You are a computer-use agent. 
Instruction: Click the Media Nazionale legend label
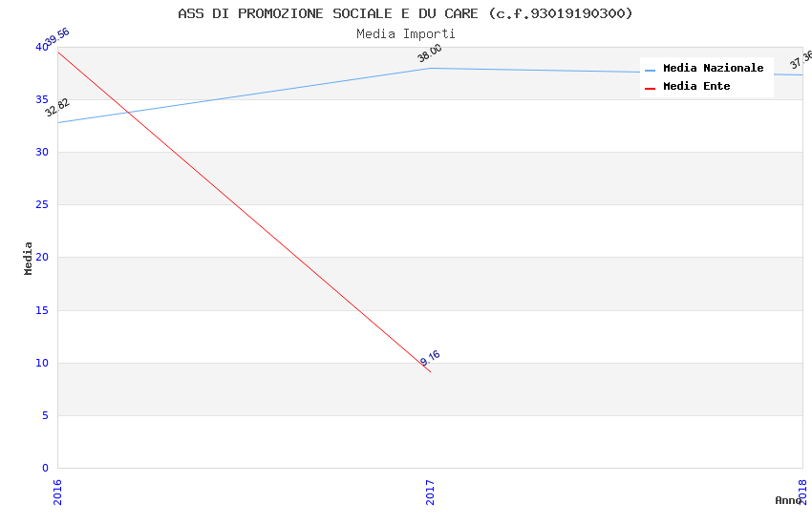coord(713,69)
